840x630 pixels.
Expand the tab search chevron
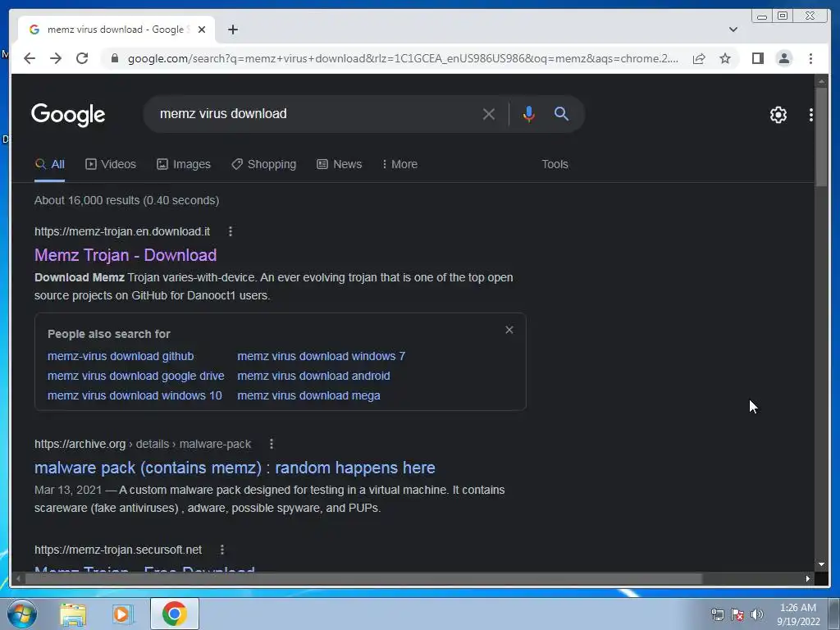[733, 30]
